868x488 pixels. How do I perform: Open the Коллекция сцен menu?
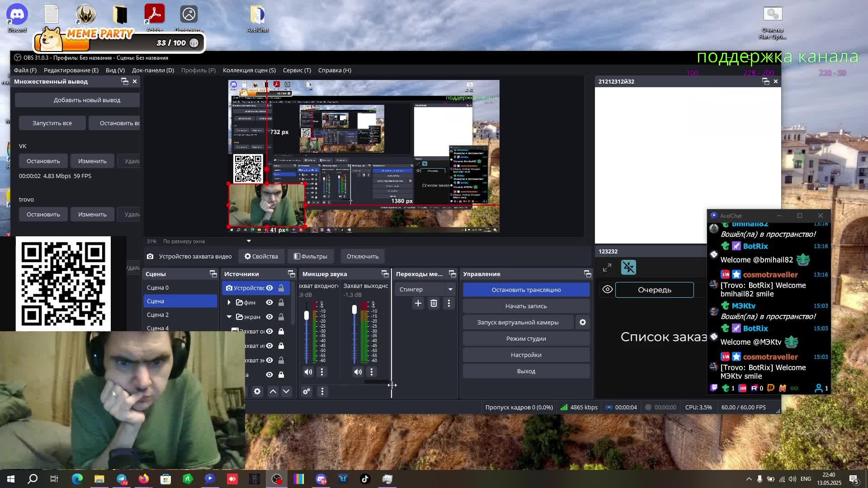(249, 70)
